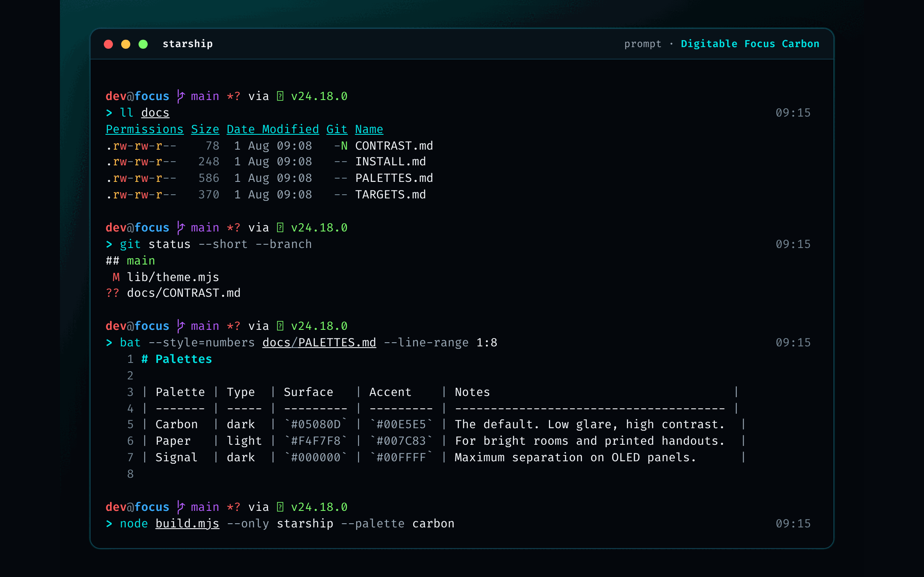Click the '09:15' timestamp on the bat command line

(x=793, y=343)
